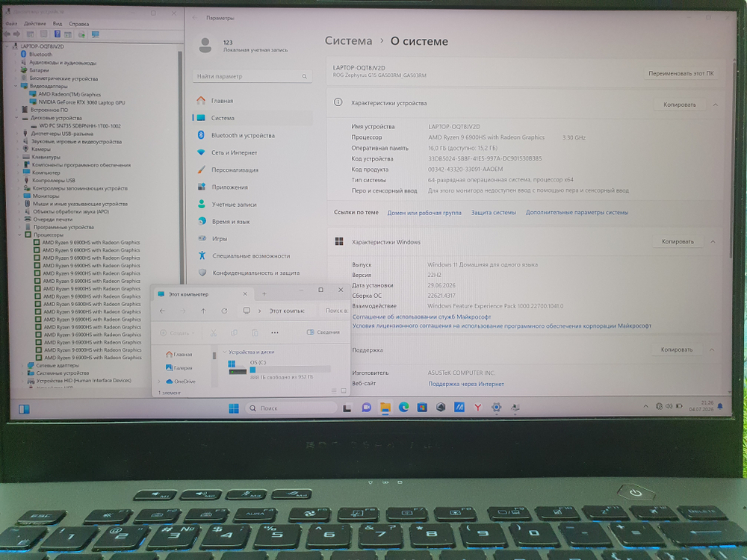Open the File Explorer taskbar icon
The image size is (747, 560).
[385, 407]
